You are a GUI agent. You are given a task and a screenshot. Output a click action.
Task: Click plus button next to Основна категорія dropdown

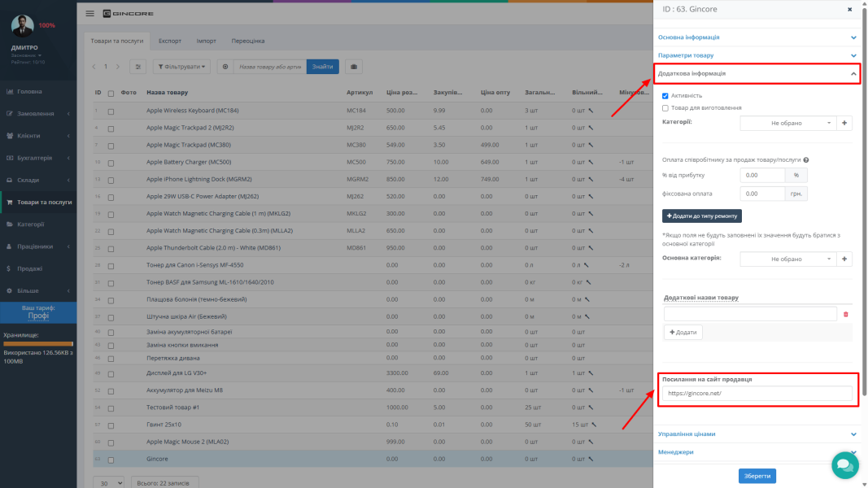click(x=844, y=259)
